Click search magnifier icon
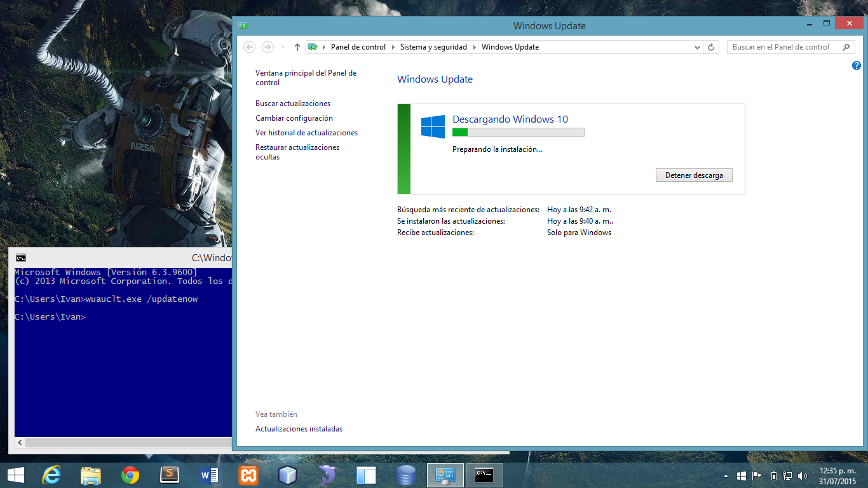This screenshot has height=488, width=868. pyautogui.click(x=846, y=47)
